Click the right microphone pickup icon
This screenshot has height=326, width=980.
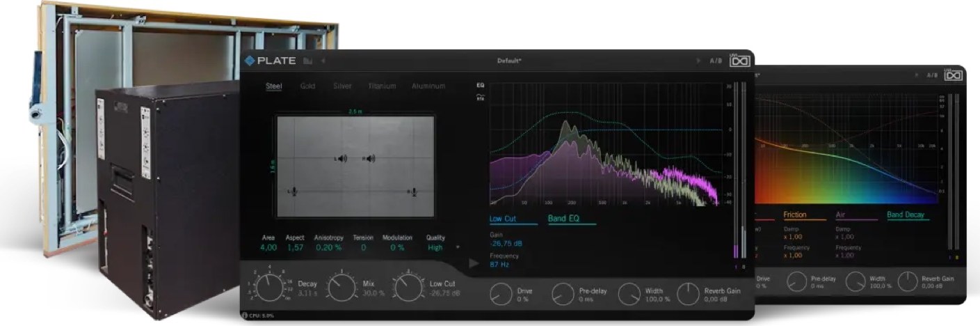point(413,191)
